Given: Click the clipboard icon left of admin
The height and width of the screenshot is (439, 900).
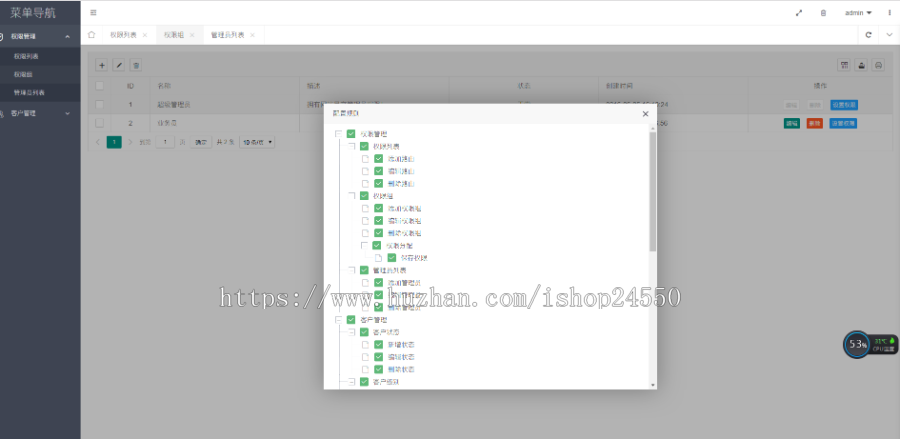Looking at the screenshot, I should point(823,13).
